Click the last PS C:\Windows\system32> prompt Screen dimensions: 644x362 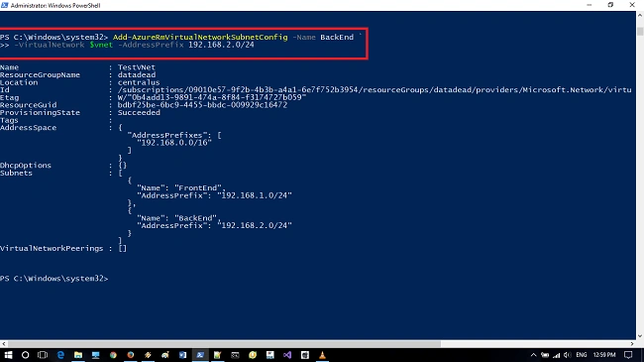tap(54, 279)
